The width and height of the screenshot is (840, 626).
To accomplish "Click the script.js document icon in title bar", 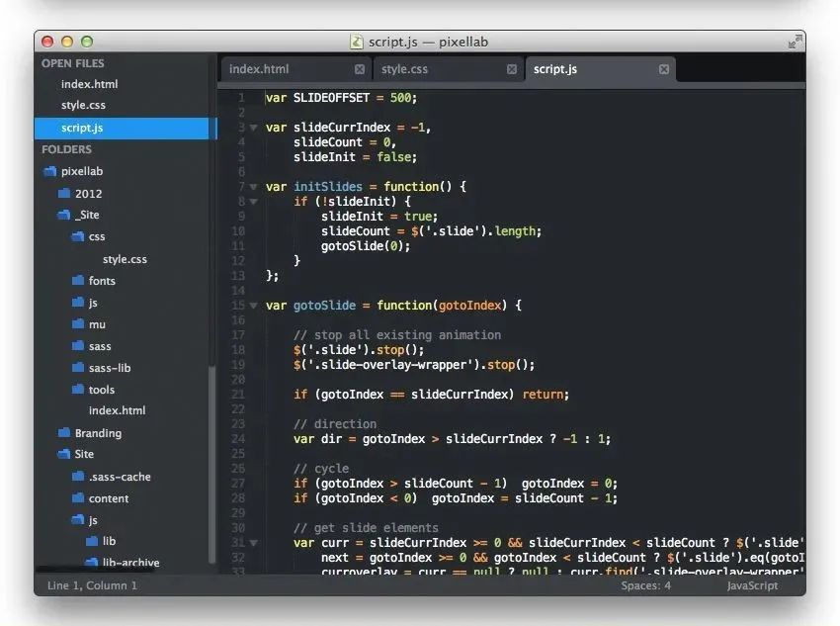I will click(x=356, y=42).
